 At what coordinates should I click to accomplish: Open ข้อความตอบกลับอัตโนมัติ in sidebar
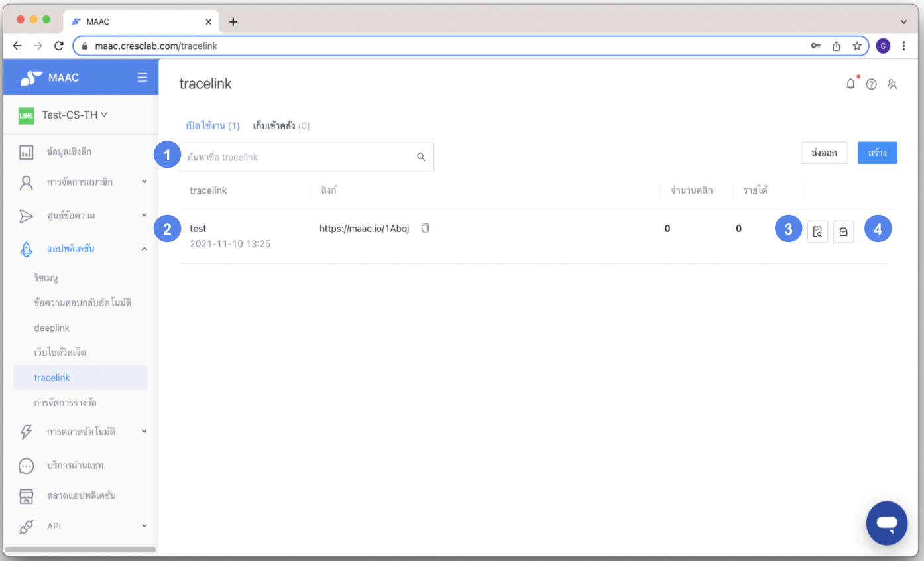[x=83, y=302]
